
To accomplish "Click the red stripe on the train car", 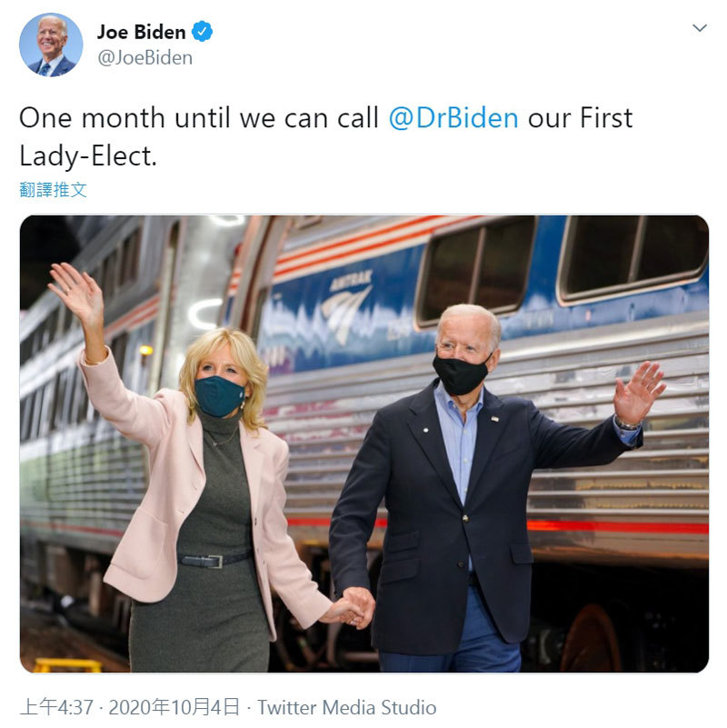I will [x=617, y=526].
